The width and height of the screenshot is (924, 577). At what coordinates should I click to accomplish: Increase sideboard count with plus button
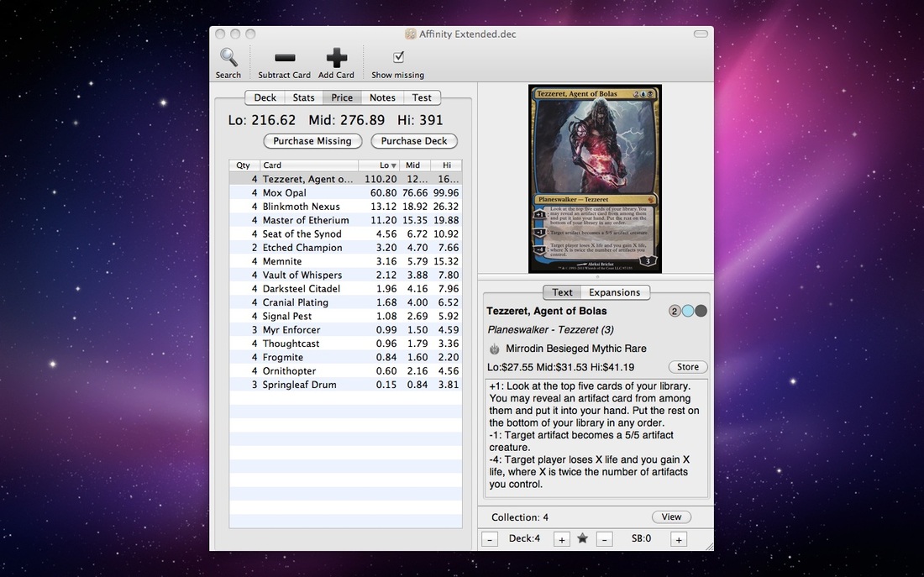pos(679,539)
